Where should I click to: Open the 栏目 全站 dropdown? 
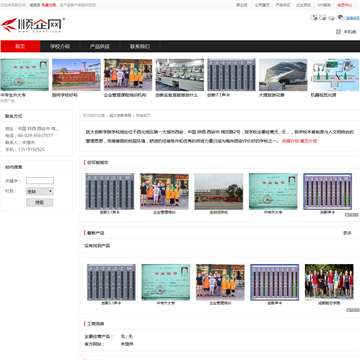[40, 191]
